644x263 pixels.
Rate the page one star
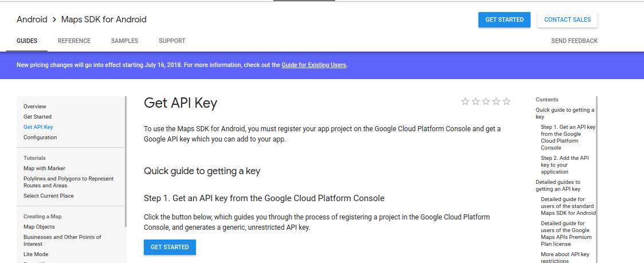465,101
